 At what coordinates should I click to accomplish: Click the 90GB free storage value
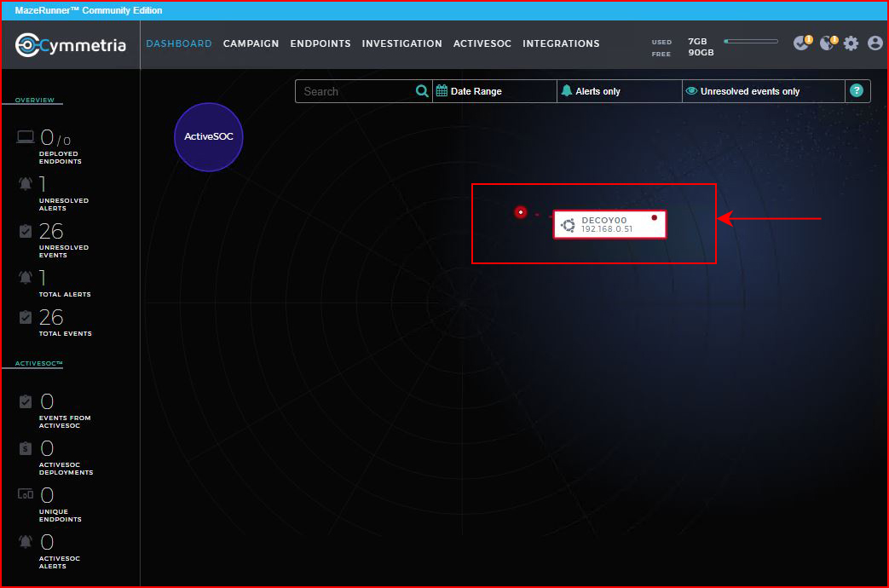pyautogui.click(x=701, y=52)
